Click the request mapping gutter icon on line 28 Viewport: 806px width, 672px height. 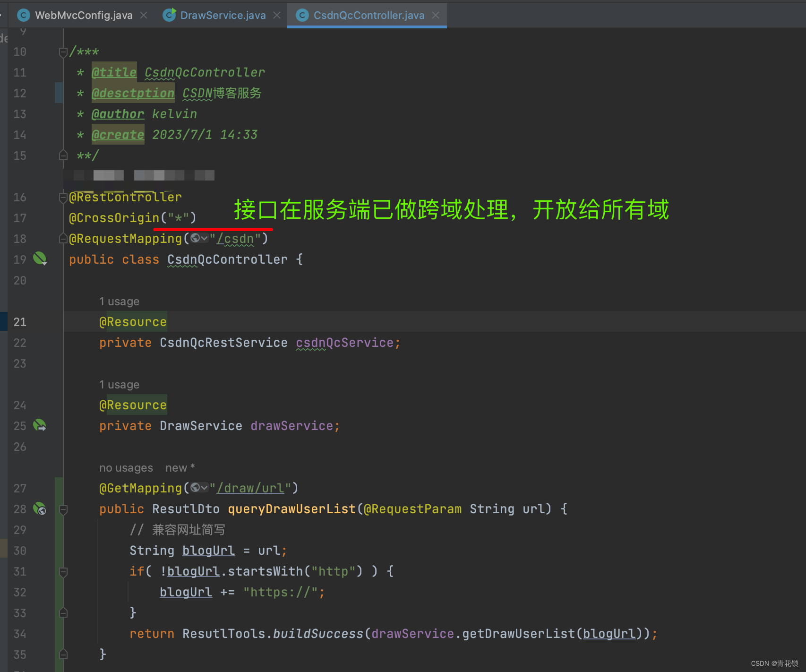(40, 508)
